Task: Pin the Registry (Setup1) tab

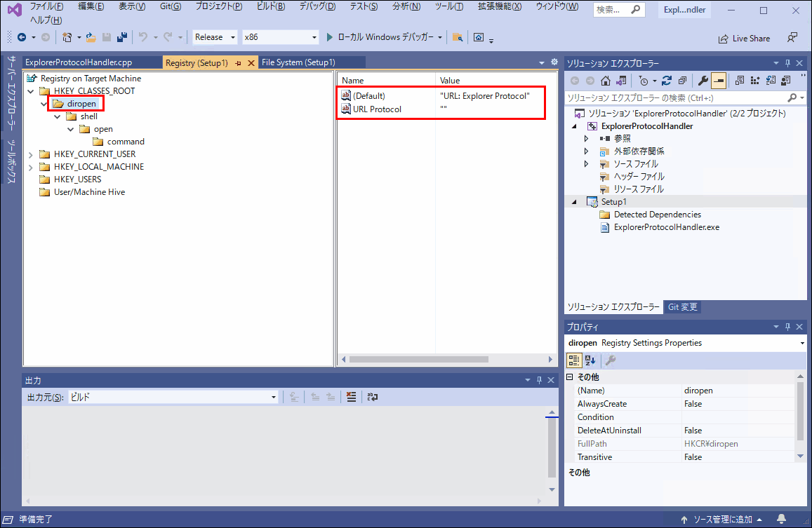Action: (x=238, y=63)
